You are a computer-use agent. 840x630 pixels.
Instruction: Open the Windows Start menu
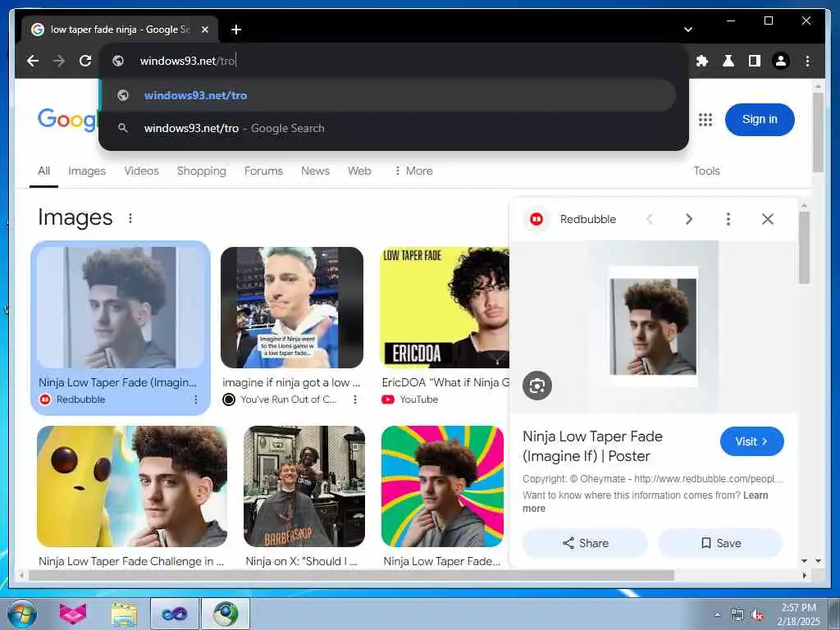click(22, 614)
